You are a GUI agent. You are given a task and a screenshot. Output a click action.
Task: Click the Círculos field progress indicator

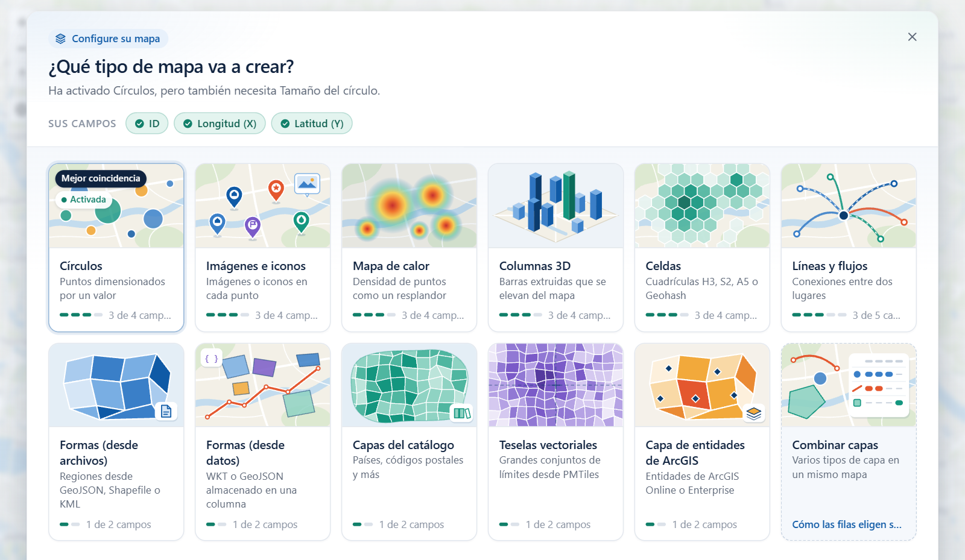[x=81, y=315]
